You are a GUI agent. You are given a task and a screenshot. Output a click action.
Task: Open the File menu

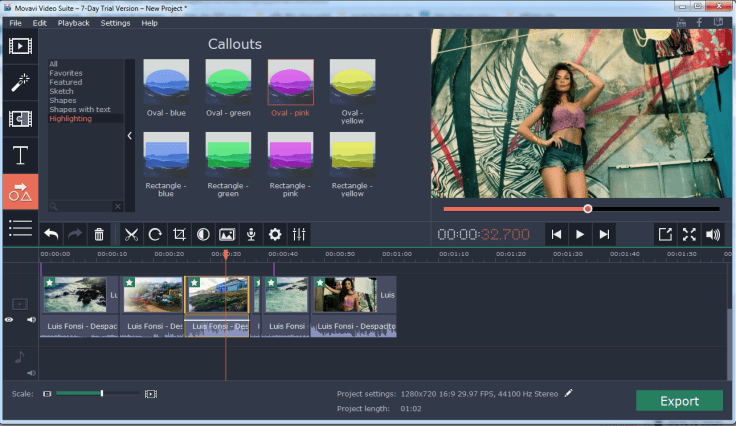tap(15, 23)
